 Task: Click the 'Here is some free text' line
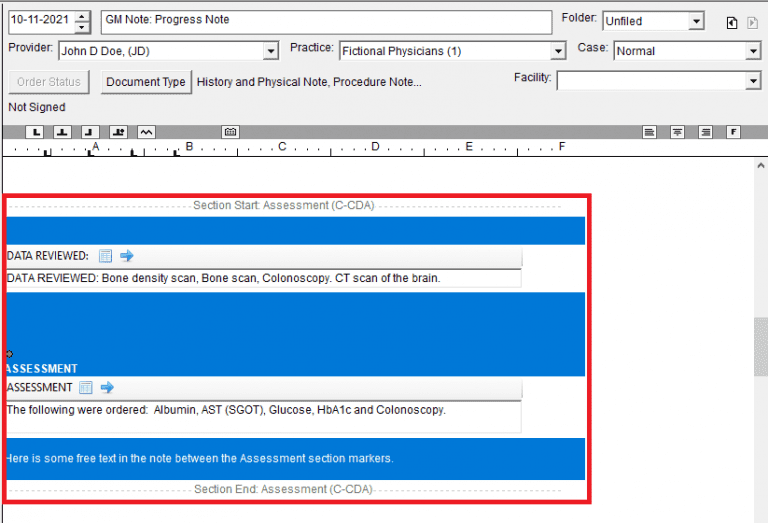tap(200, 458)
